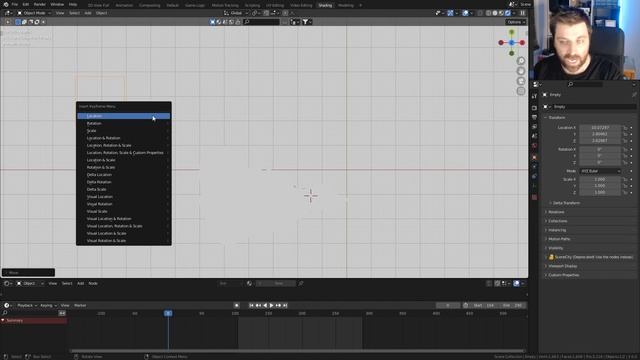Open the Object Mode dropdown
640x360 pixels.
[x=34, y=13]
